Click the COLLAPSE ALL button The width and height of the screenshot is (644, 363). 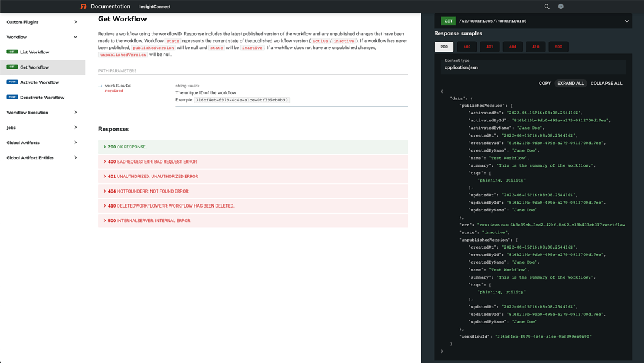click(606, 83)
